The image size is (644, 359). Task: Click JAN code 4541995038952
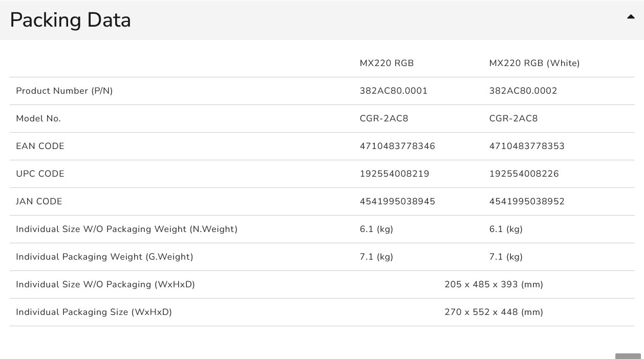tap(527, 202)
